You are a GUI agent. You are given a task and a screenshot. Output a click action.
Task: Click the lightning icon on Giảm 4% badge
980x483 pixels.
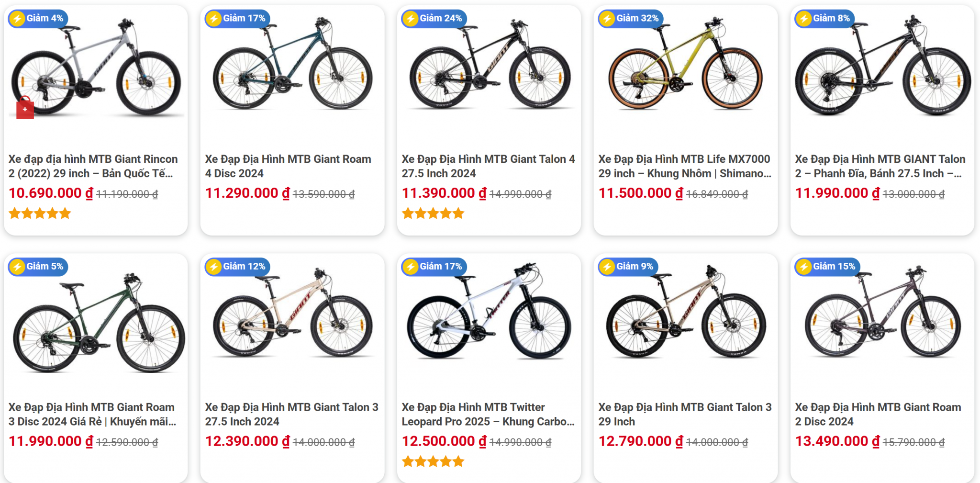point(18,19)
